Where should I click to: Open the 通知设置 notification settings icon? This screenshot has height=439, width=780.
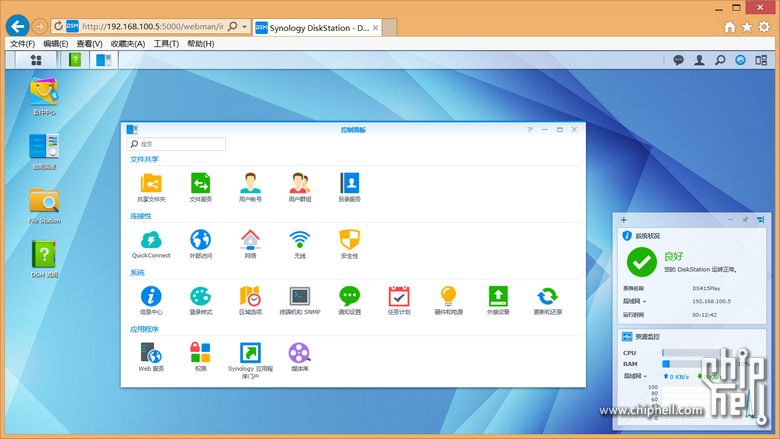(349, 296)
